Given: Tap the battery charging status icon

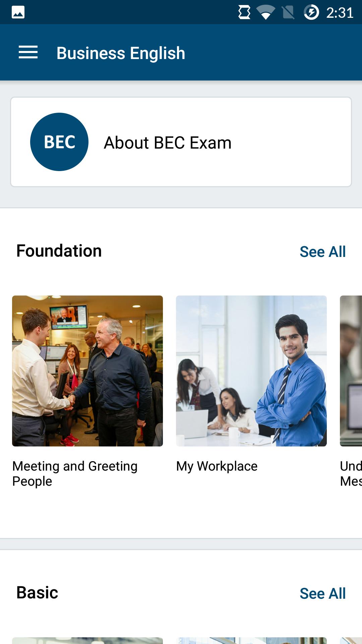Looking at the screenshot, I should click(311, 13).
